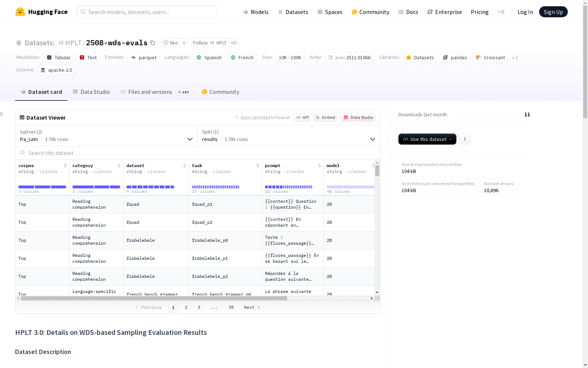Click the Datasets library tag
Screen dimensions: 588x368
420,57
